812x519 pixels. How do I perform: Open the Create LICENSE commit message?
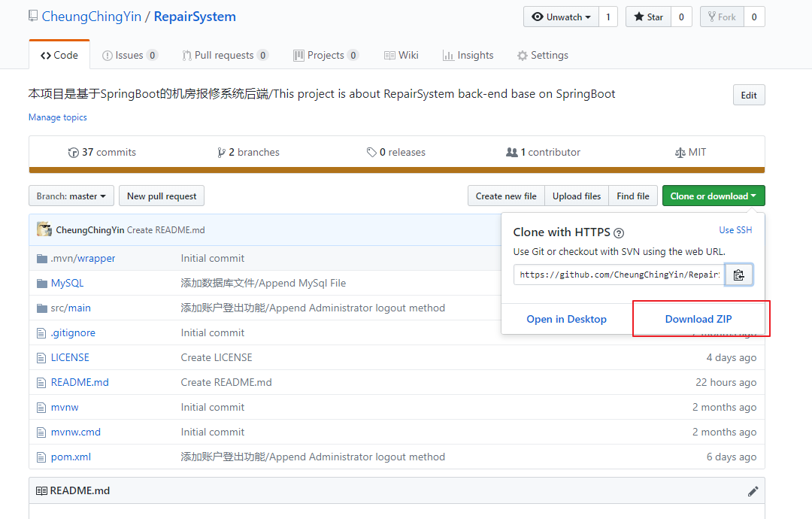tap(217, 358)
